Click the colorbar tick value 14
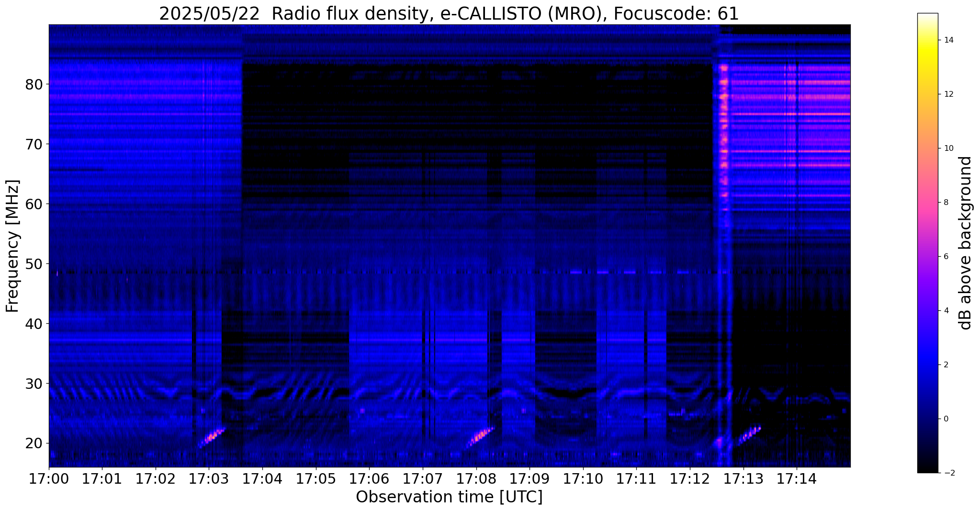 [948, 40]
